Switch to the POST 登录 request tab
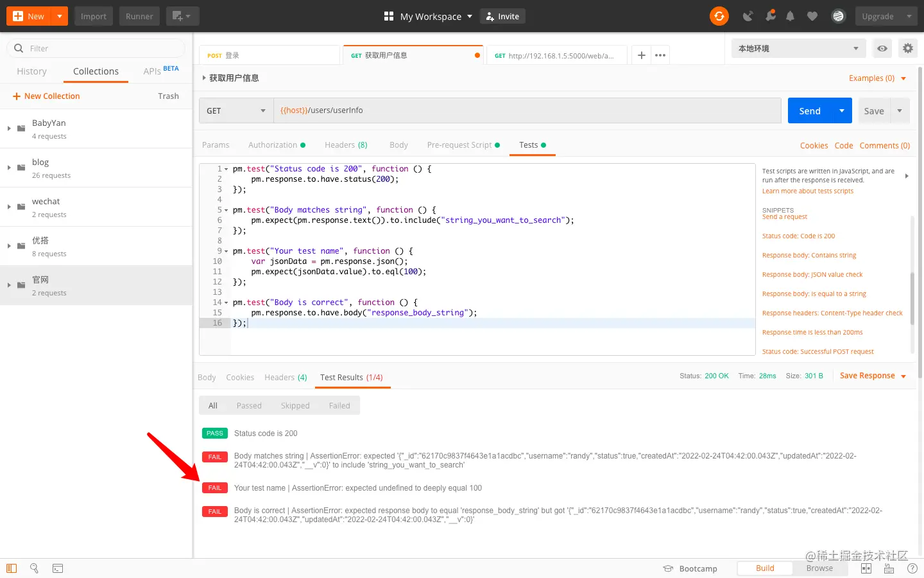Viewport: 924px width, 578px height. coord(269,55)
